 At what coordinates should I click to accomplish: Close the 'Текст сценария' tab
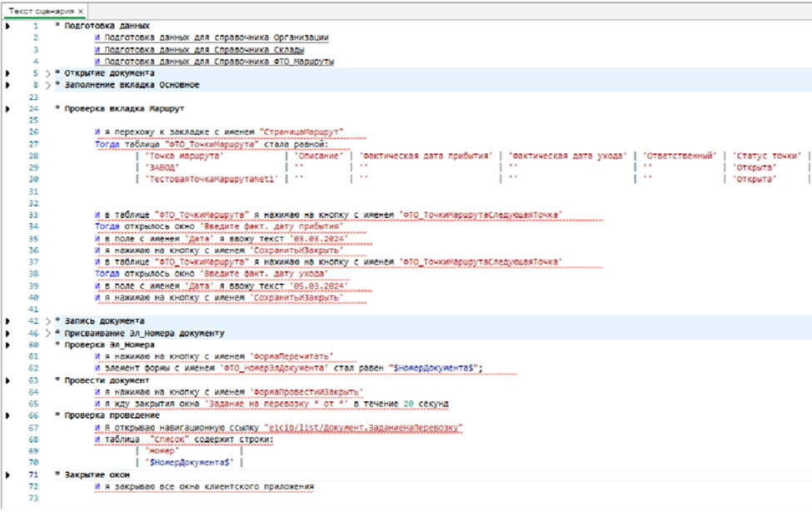pyautogui.click(x=81, y=11)
